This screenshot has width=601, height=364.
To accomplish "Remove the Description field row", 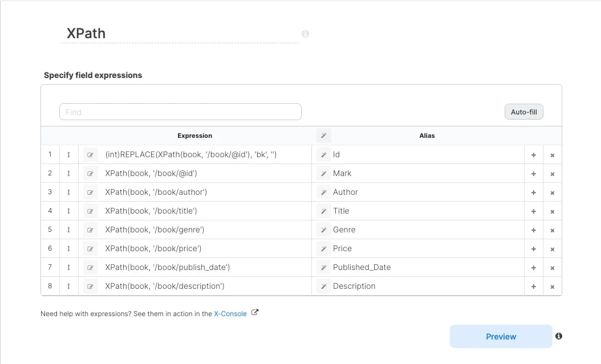I will [x=553, y=287].
